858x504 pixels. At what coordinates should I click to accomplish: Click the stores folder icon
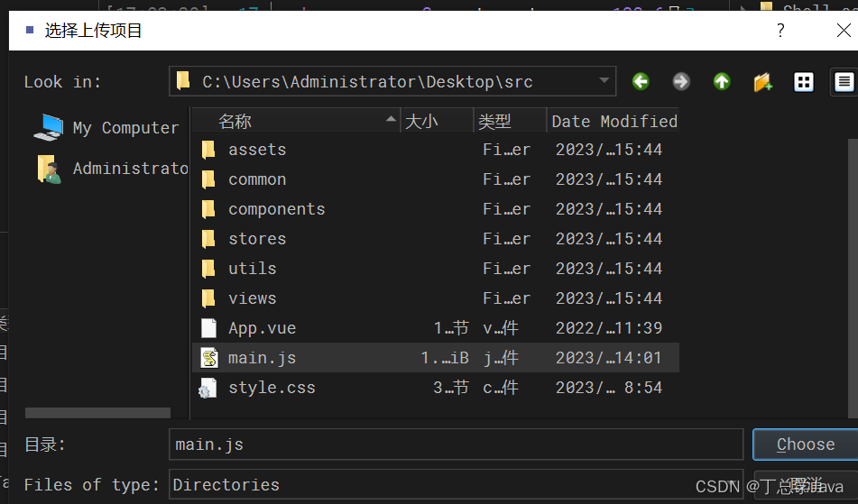click(208, 239)
